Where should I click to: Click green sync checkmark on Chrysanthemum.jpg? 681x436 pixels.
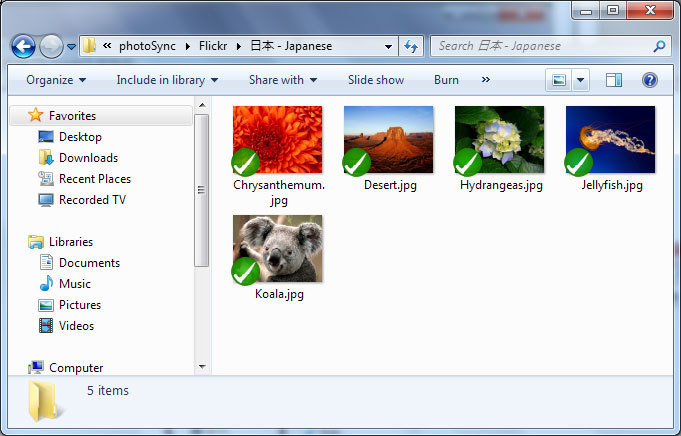pos(245,162)
